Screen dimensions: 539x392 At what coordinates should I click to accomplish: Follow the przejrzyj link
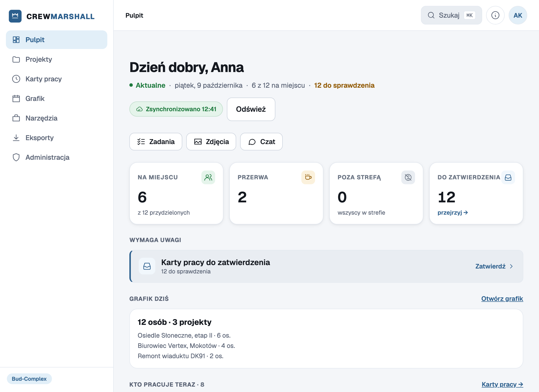[453, 212]
